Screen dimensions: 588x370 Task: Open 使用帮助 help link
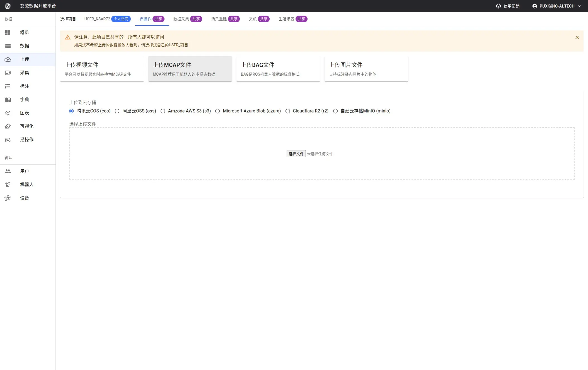(x=508, y=6)
